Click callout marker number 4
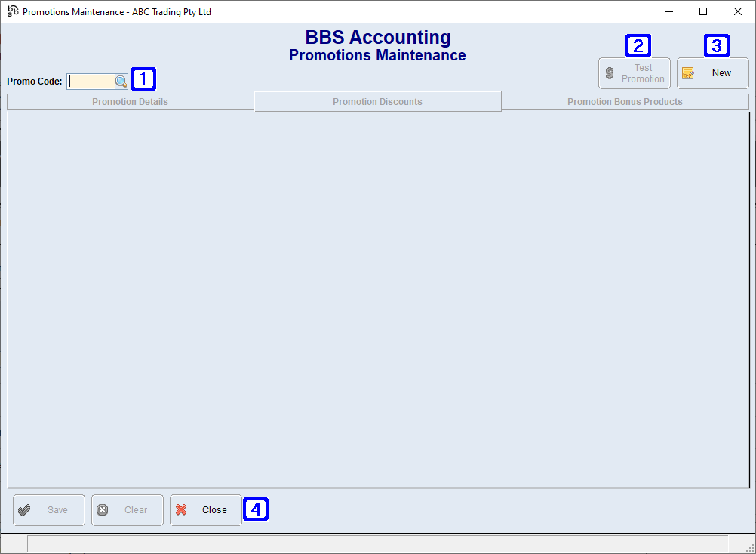756x554 pixels. 256,509
